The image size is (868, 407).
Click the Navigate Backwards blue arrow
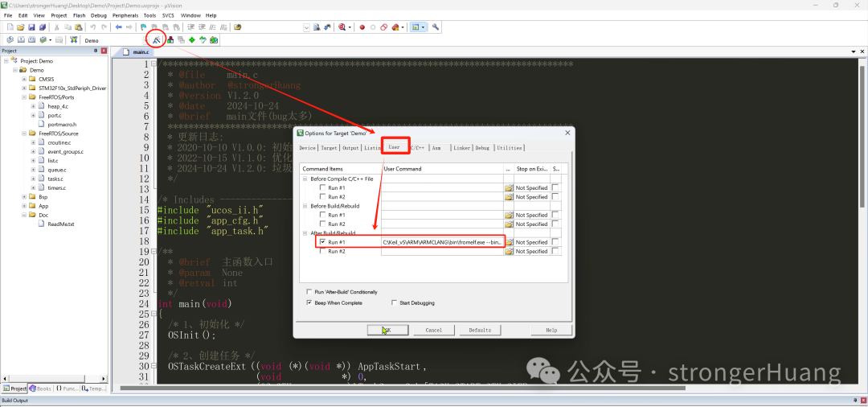coord(118,27)
